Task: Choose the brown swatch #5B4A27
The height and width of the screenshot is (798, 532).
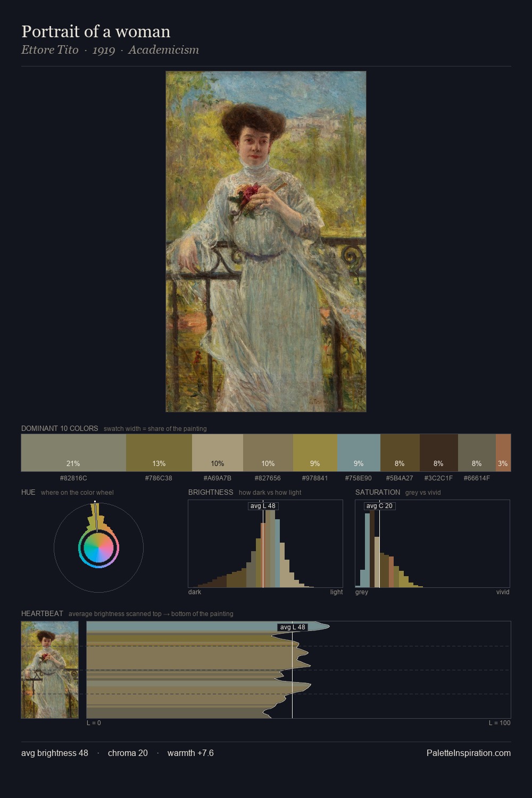Action: (x=400, y=453)
